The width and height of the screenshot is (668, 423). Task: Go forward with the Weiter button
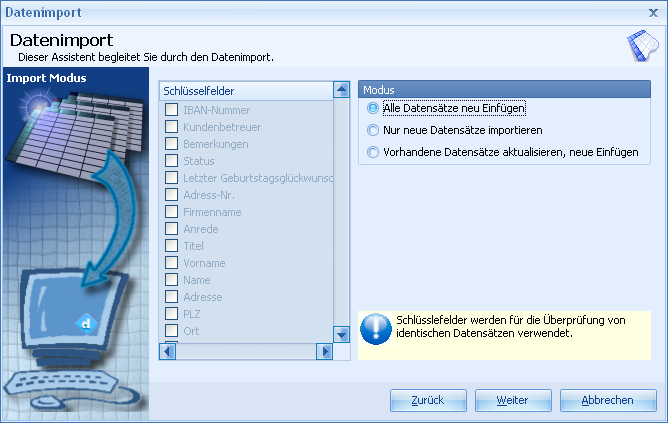pos(513,400)
